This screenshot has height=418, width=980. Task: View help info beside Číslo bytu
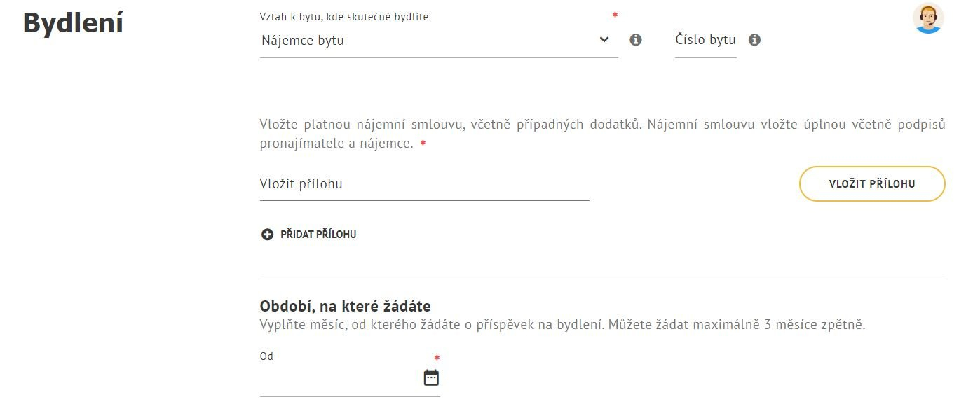(755, 40)
